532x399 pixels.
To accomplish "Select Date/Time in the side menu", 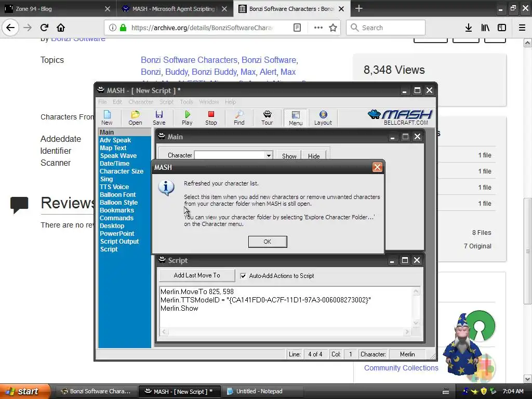I will (x=115, y=164).
